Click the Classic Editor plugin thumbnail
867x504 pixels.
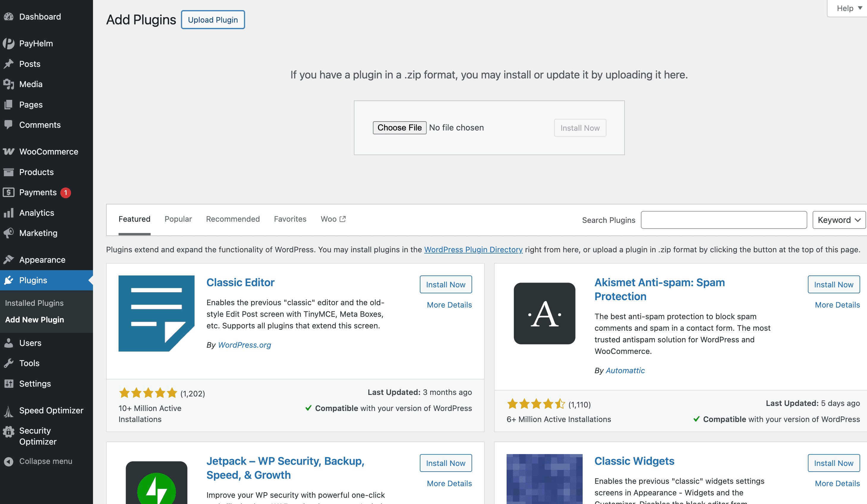pyautogui.click(x=156, y=313)
